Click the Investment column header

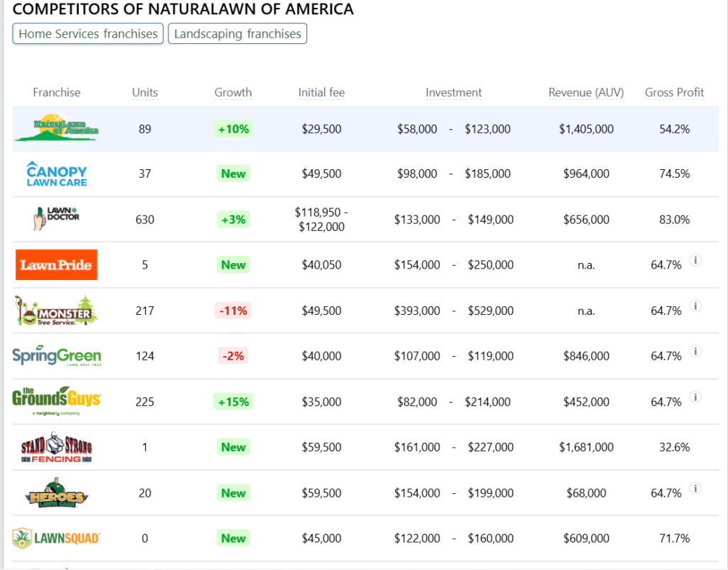coord(454,92)
